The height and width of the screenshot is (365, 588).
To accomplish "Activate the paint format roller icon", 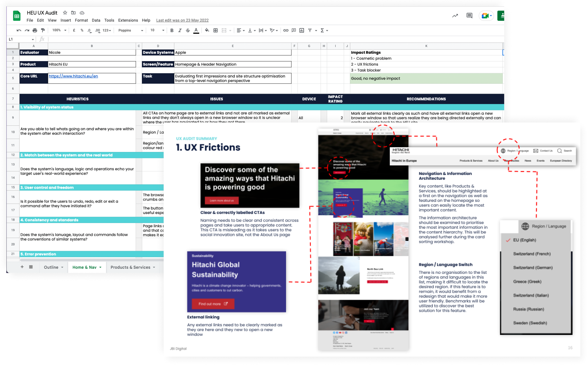I will tap(43, 30).
